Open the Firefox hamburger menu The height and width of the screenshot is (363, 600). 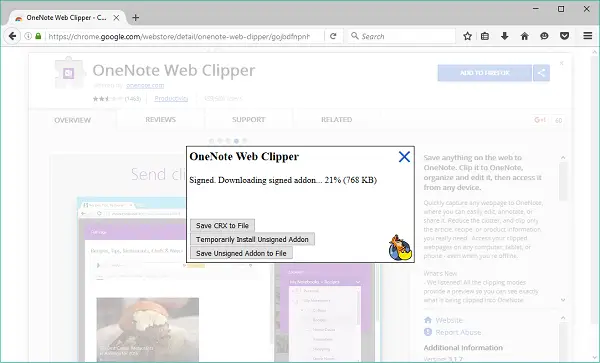tap(588, 36)
